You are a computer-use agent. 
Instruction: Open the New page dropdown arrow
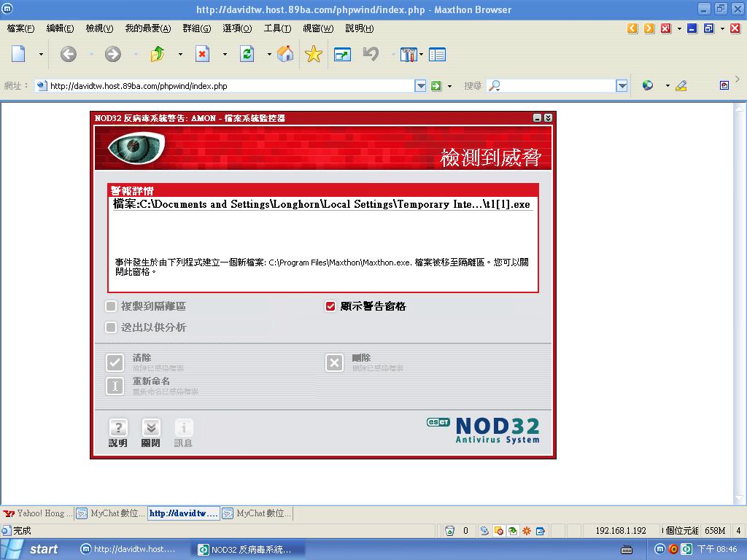coord(41,54)
